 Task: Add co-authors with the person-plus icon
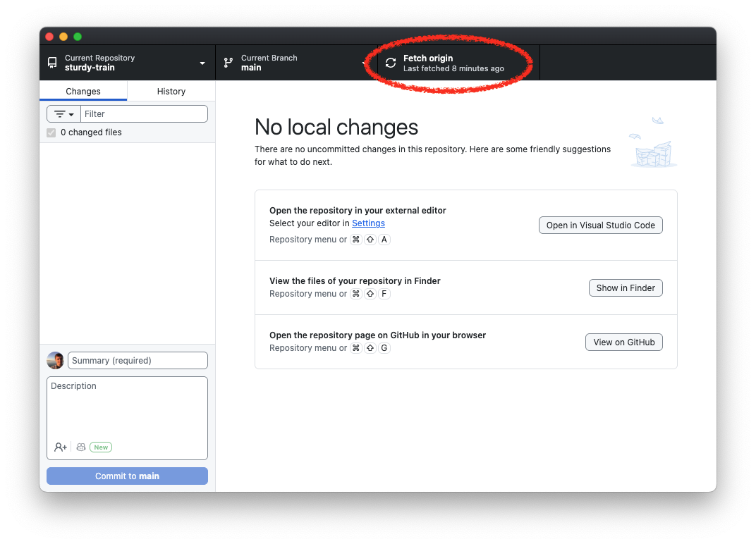60,447
